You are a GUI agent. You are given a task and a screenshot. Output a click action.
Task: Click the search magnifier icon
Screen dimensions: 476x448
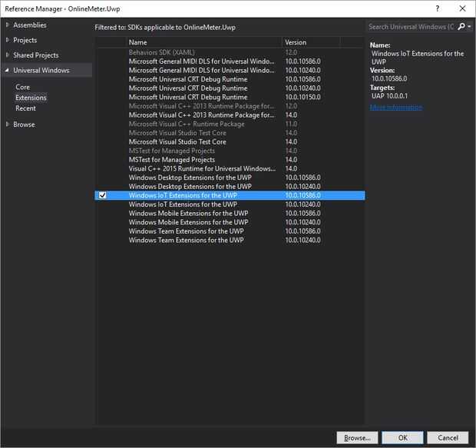point(461,27)
